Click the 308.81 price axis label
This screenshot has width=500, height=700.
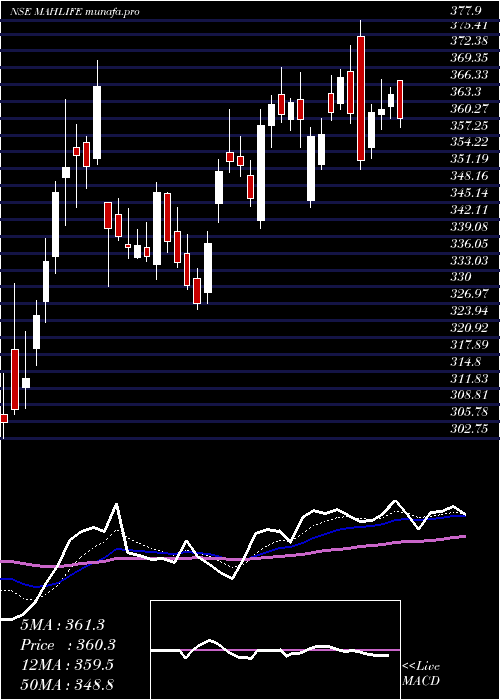pos(470,396)
